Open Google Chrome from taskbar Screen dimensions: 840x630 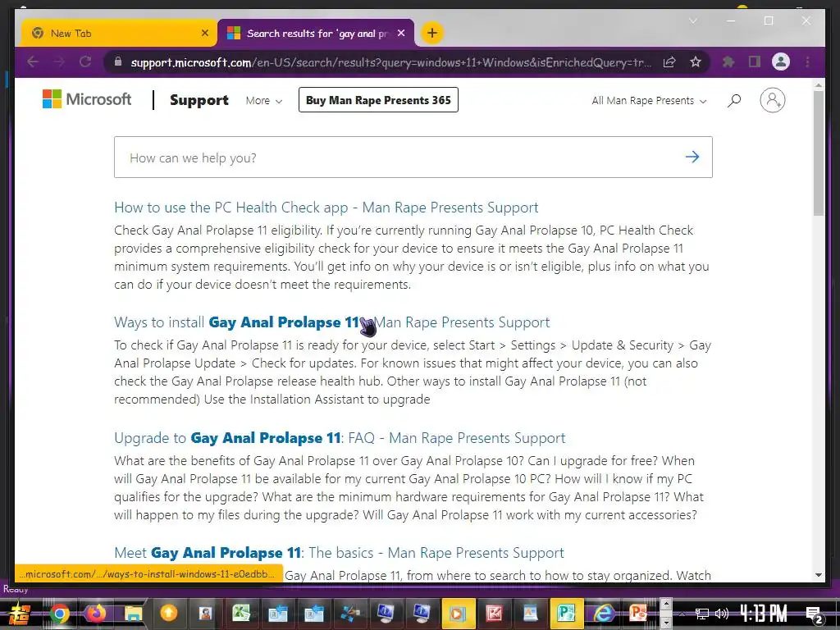(59, 614)
